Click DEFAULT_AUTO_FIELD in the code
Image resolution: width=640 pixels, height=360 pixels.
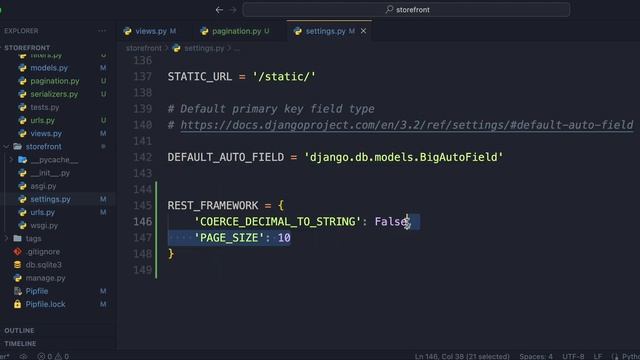tap(226, 158)
